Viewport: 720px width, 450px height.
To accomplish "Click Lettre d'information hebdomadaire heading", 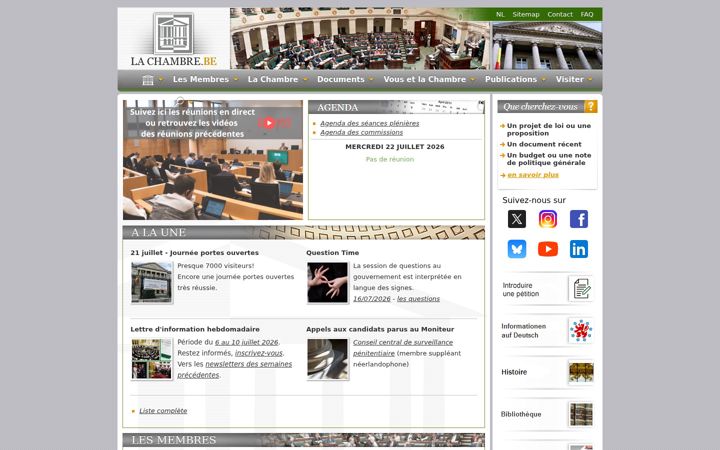I will pos(195,329).
